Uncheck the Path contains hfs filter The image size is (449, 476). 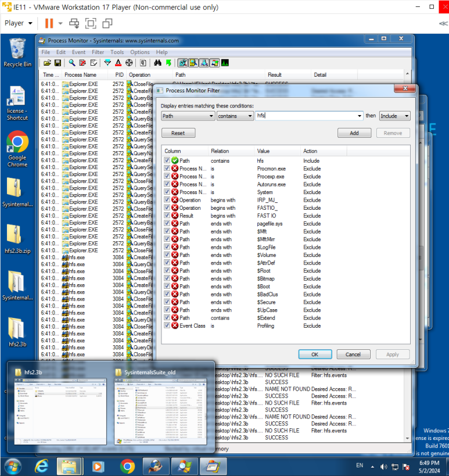[167, 160]
